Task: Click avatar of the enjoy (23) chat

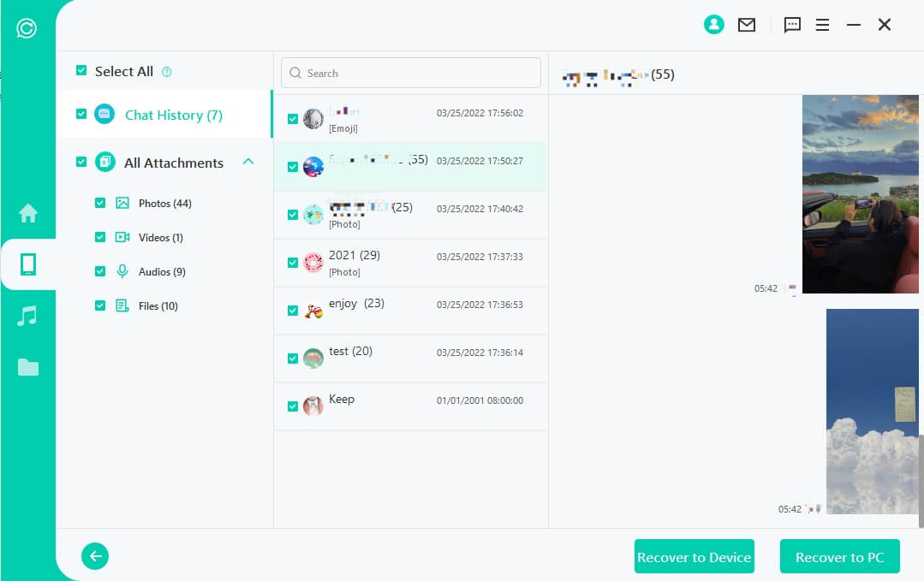Action: tap(313, 311)
